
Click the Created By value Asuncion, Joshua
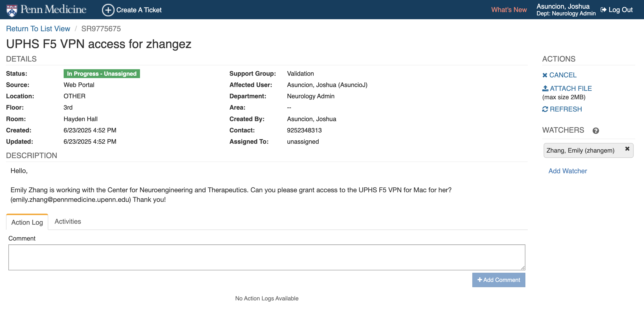311,119
